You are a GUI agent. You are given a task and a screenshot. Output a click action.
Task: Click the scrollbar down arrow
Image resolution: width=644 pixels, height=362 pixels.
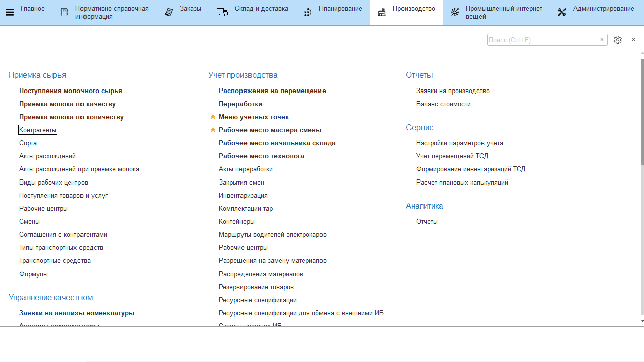tap(642, 321)
